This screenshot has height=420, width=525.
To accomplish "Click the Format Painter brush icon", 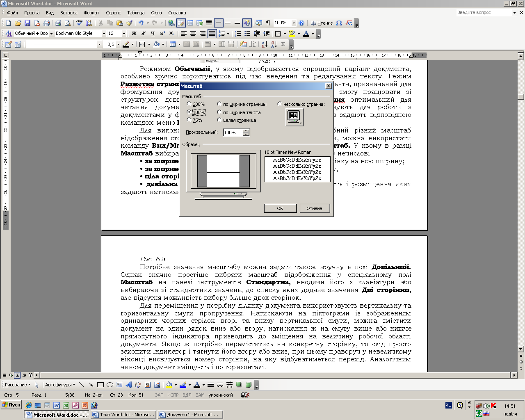I will (x=130, y=23).
